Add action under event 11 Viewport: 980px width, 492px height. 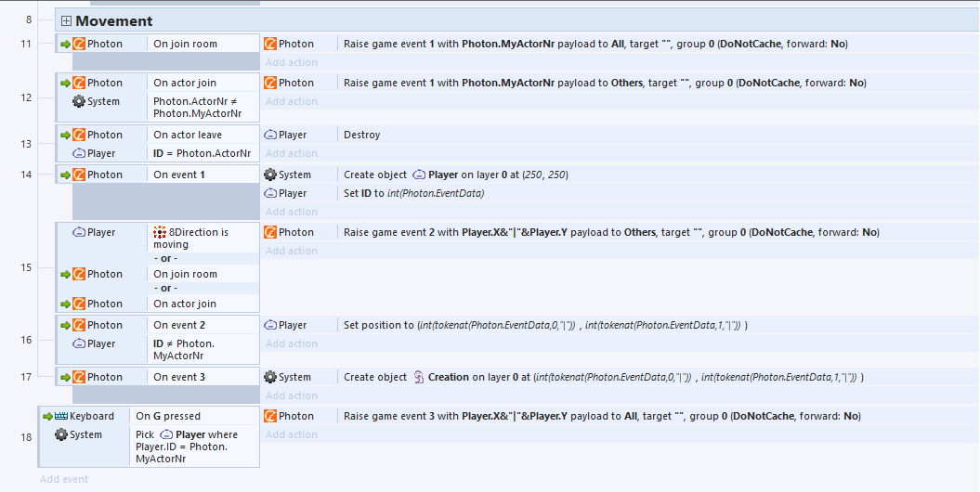[292, 62]
